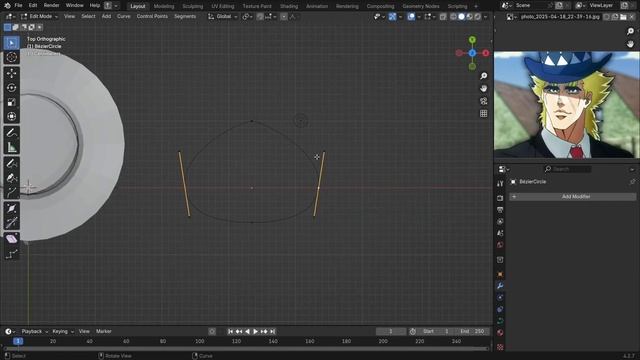The width and height of the screenshot is (640, 360).
Task: Toggle proportional editing button
Action: 284,17
